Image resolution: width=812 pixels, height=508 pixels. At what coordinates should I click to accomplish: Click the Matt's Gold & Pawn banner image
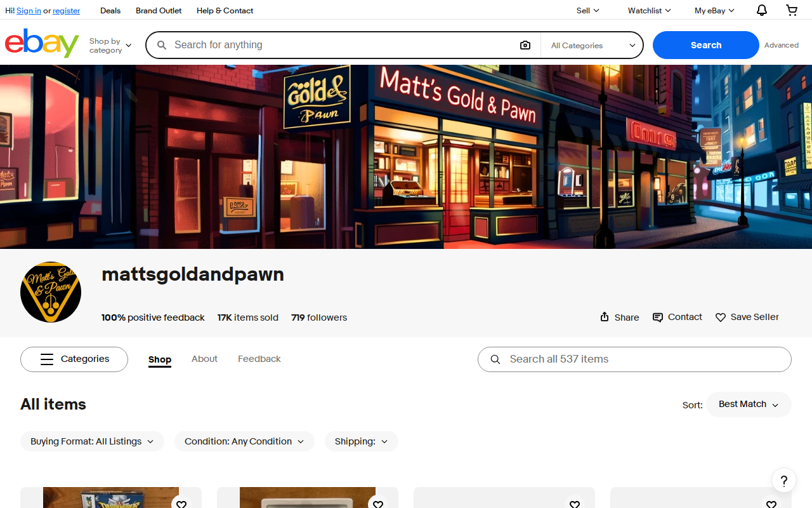406,157
